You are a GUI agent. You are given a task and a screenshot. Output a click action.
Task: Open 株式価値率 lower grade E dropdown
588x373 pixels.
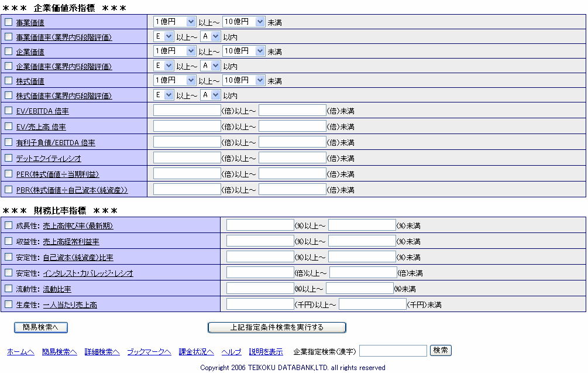tap(163, 95)
